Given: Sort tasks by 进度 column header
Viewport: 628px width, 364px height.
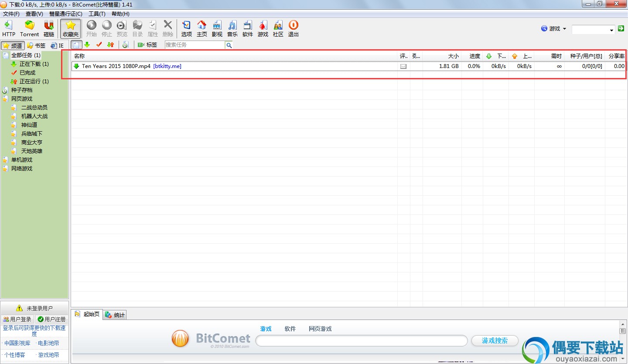Looking at the screenshot, I should 472,56.
